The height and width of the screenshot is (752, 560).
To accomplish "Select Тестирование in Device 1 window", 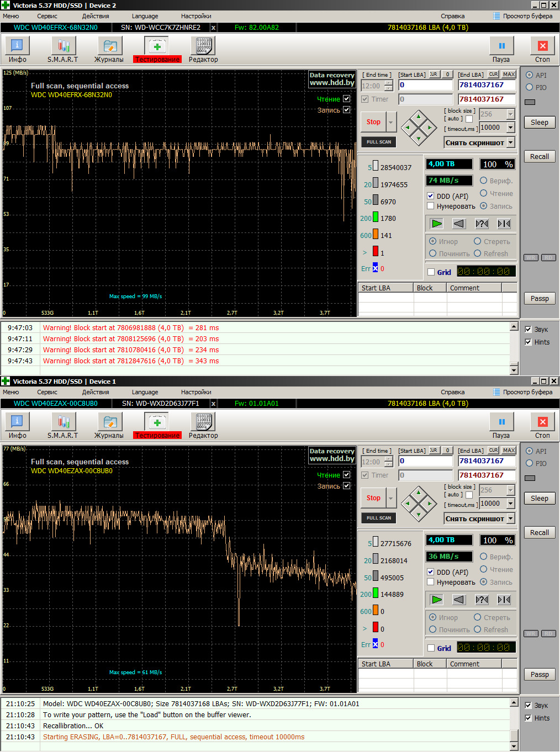I will pos(157,426).
